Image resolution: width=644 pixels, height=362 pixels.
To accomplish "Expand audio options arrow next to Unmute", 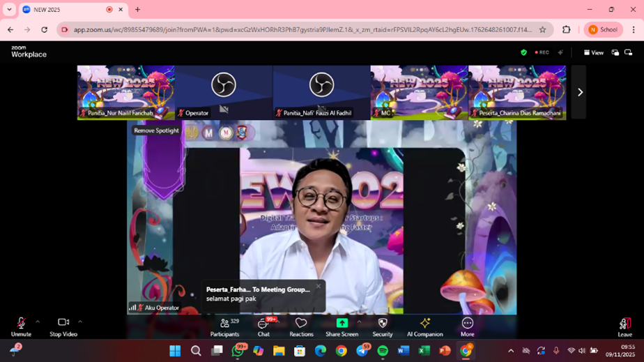I will (x=38, y=322).
